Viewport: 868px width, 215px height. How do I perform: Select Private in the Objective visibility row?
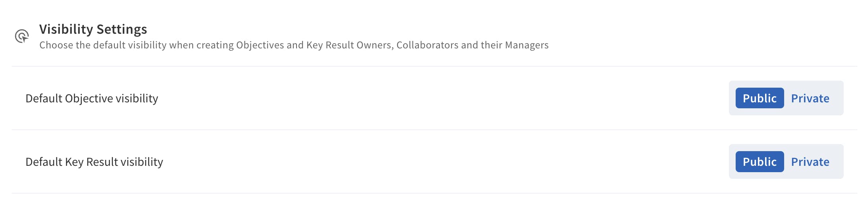(x=810, y=98)
